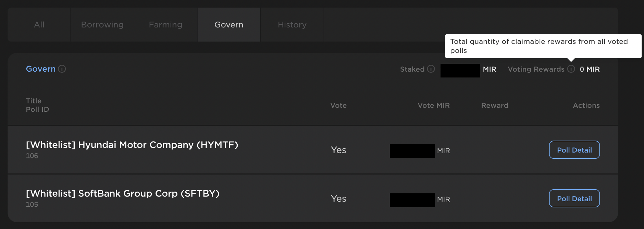The image size is (644, 229).
Task: Click the Vote MIR column header
Action: (433, 105)
